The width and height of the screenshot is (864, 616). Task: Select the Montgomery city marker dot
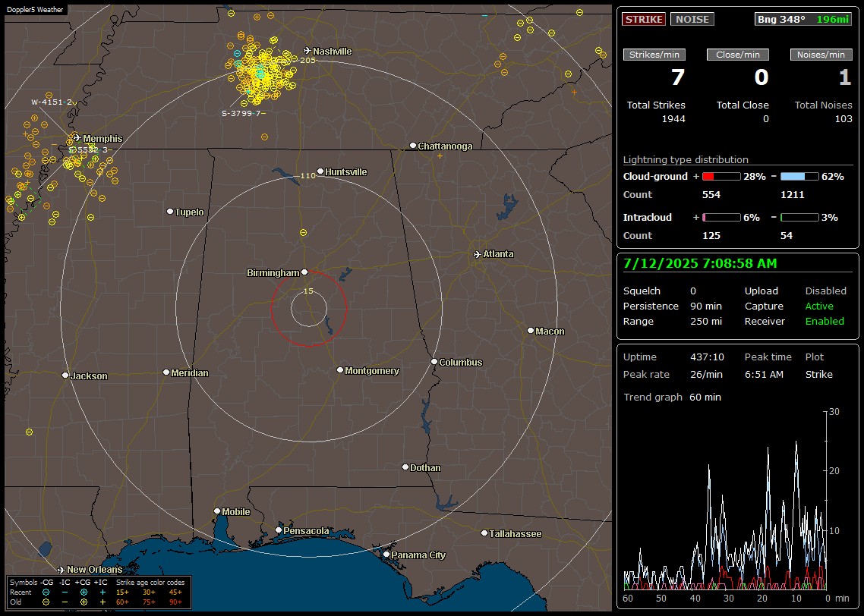[x=340, y=370]
